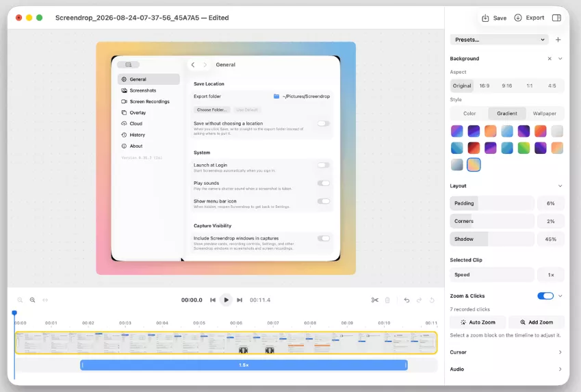This screenshot has width=581, height=392.
Task: Expand the Audio section
Action: point(560,369)
